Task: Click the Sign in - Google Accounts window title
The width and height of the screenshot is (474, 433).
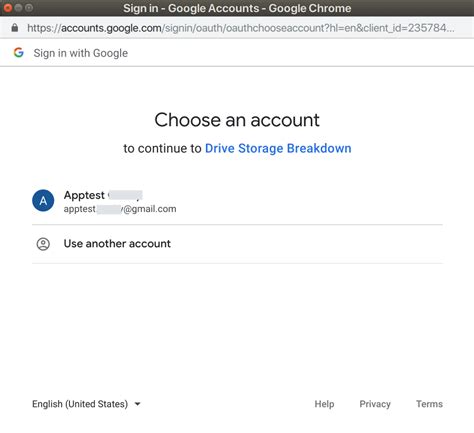Action: (237, 8)
